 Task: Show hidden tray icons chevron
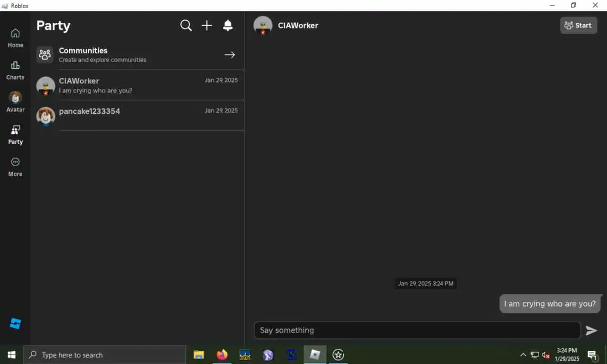tap(523, 355)
